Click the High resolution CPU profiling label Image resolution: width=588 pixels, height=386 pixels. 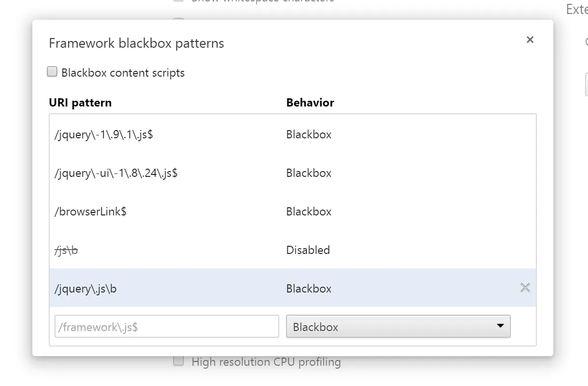pyautogui.click(x=266, y=362)
